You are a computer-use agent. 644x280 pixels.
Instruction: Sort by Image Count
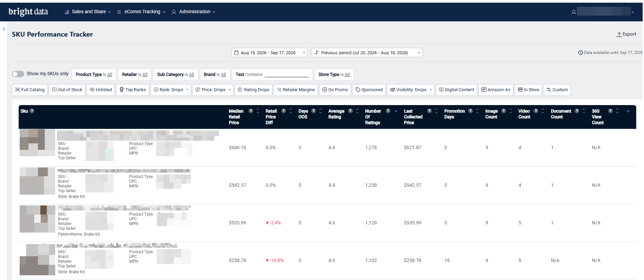(510, 111)
